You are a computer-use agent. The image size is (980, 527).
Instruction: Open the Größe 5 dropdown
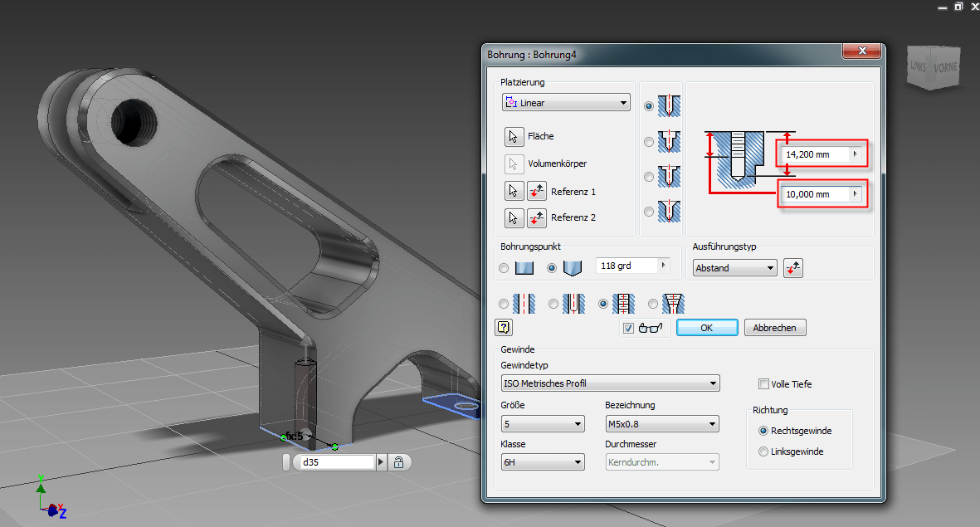[544, 424]
